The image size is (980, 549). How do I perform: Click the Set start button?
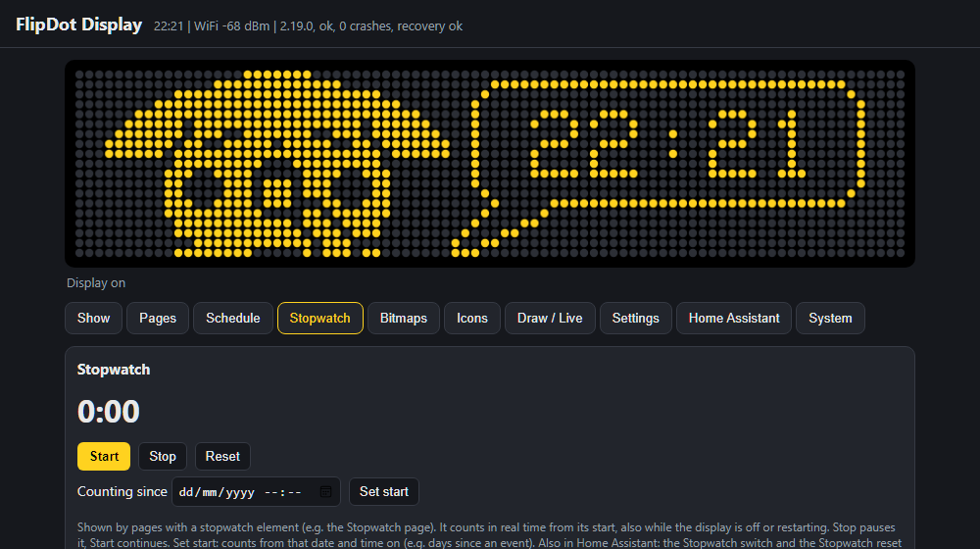click(384, 491)
